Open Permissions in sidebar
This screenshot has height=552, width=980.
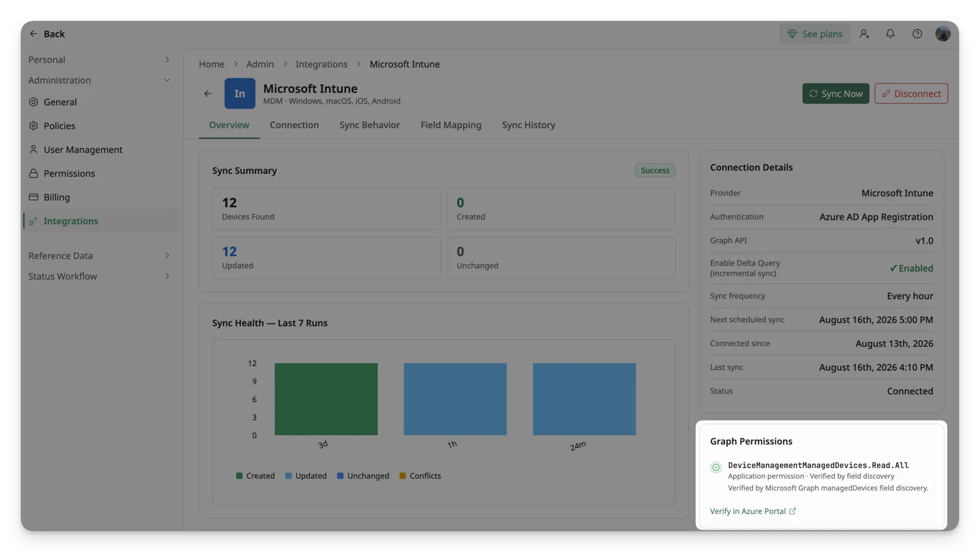pyautogui.click(x=100, y=173)
